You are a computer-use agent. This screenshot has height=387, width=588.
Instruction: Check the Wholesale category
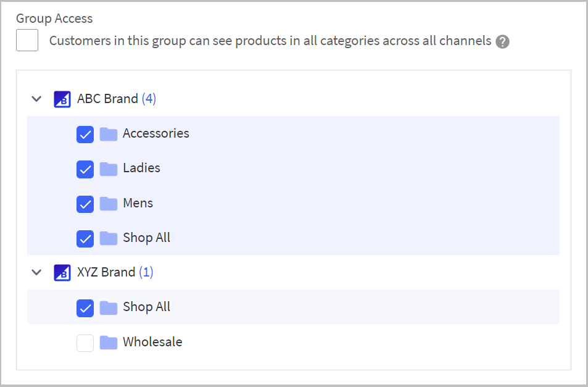(x=85, y=343)
